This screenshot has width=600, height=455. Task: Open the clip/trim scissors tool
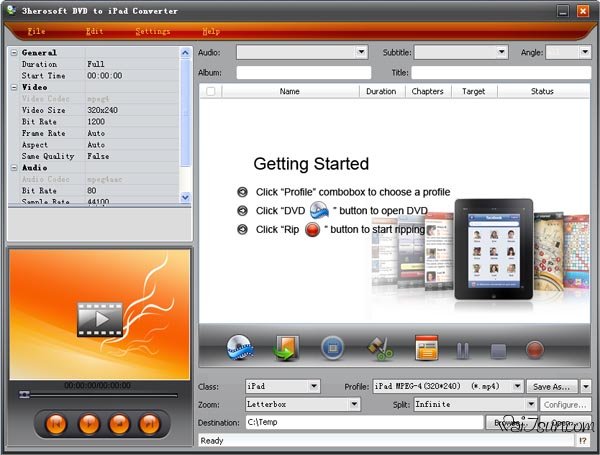pyautogui.click(x=380, y=348)
